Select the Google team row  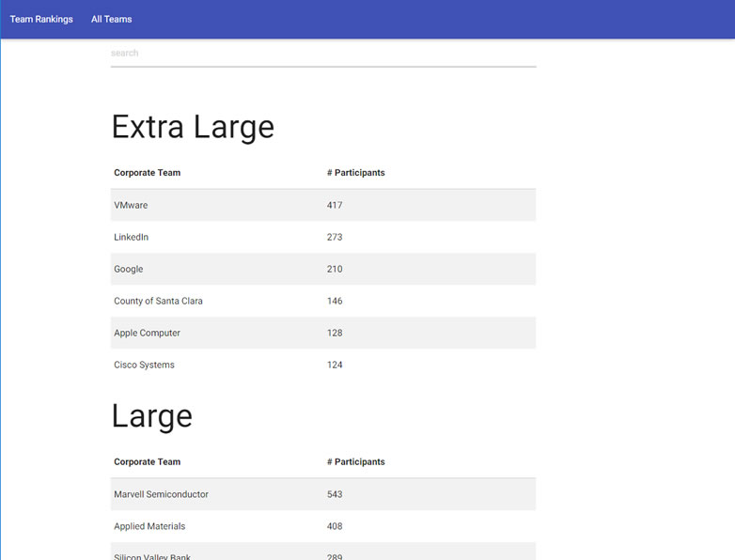coord(129,269)
